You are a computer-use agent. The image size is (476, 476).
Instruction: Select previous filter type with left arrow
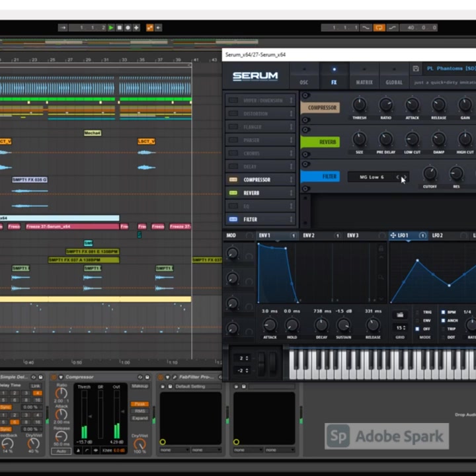click(397, 177)
